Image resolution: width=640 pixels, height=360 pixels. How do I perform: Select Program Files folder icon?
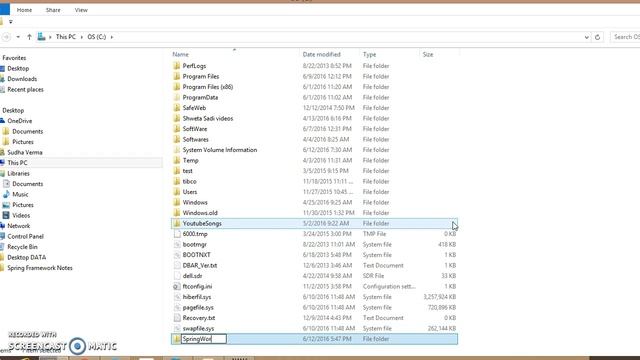pos(176,76)
